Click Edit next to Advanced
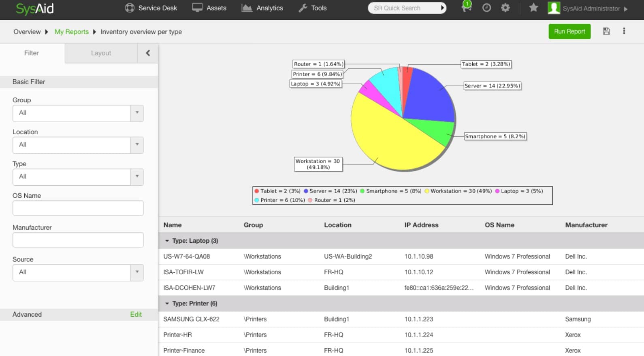644x356 pixels. click(136, 314)
